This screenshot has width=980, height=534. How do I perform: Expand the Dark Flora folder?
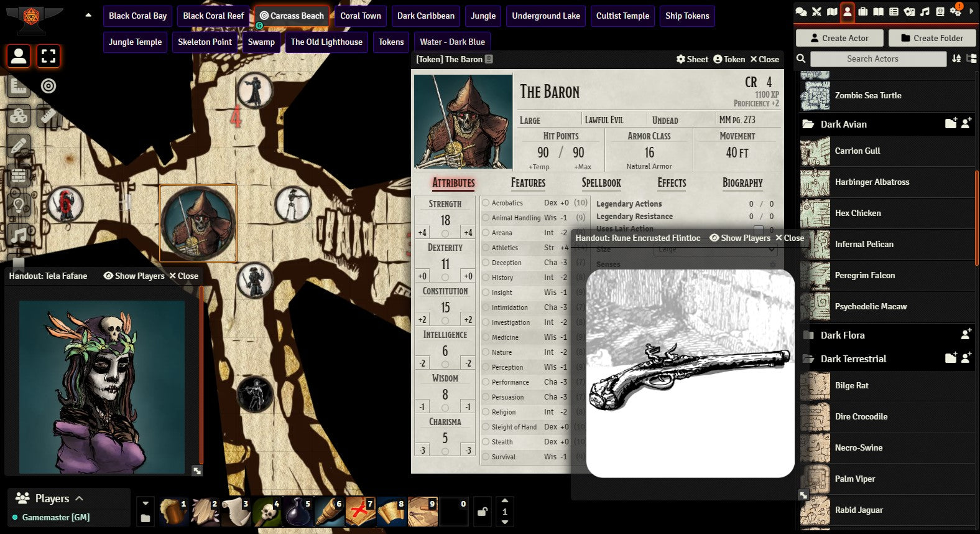[842, 335]
